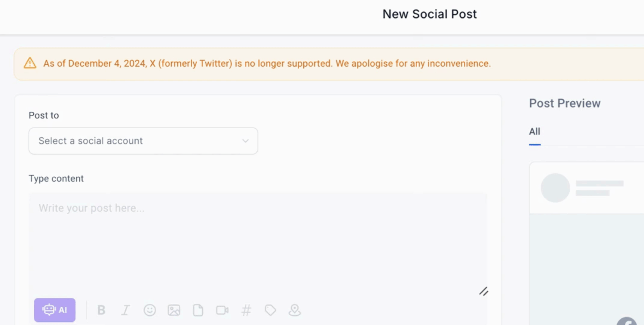Image resolution: width=644 pixels, height=325 pixels.
Task: Toggle bold formatting
Action: [101, 310]
